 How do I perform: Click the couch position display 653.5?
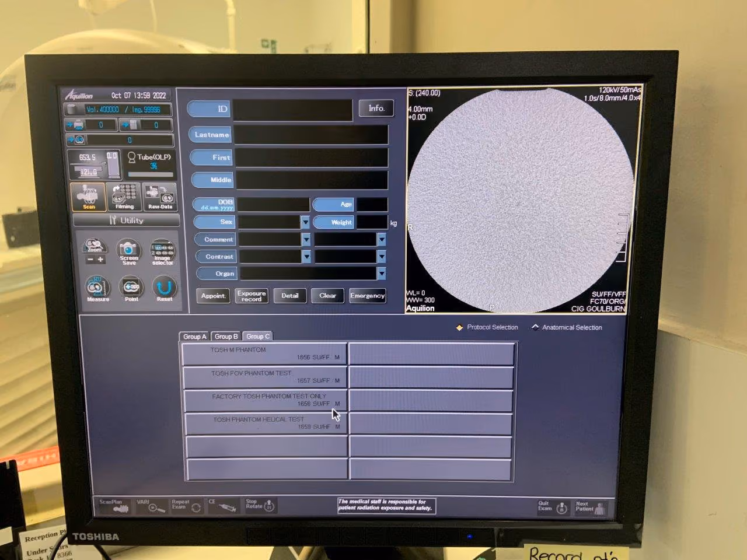click(x=88, y=157)
